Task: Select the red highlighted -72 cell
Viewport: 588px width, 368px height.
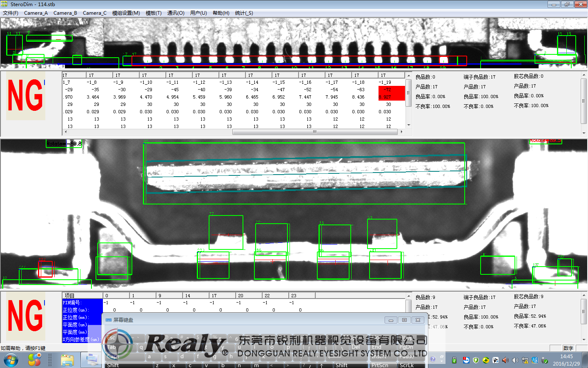Action: (x=388, y=90)
